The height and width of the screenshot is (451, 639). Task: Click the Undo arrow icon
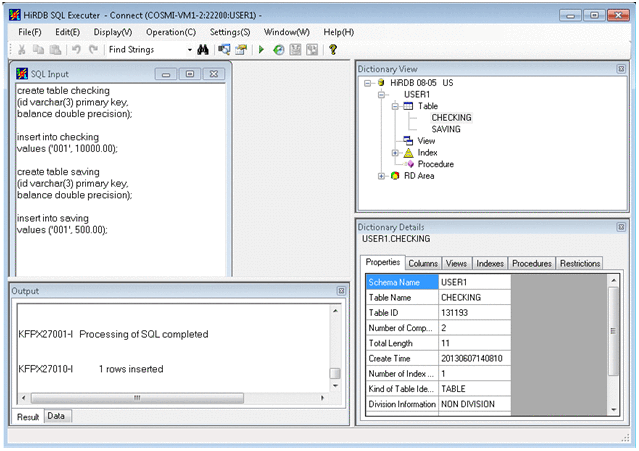coord(76,49)
